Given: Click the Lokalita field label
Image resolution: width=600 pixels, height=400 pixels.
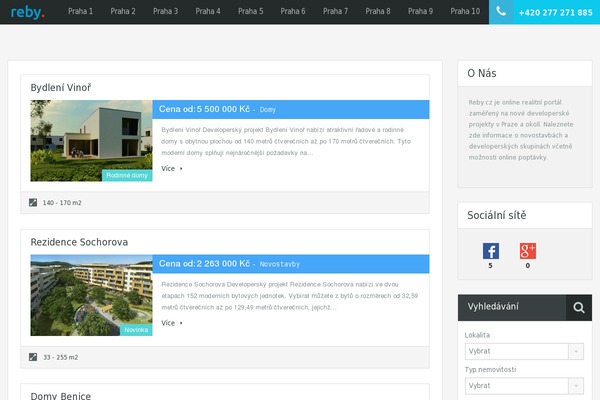Looking at the screenshot, I should coord(477,335).
